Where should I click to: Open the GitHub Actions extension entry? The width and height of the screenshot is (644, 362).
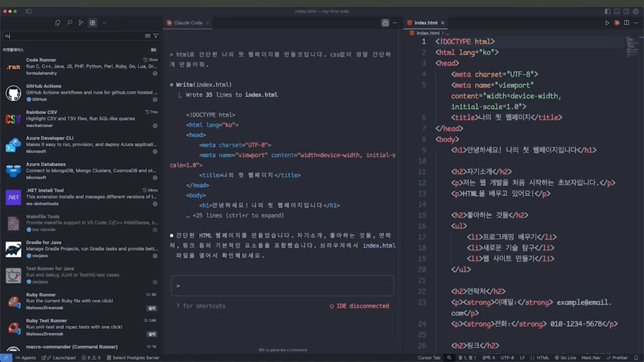[80, 93]
